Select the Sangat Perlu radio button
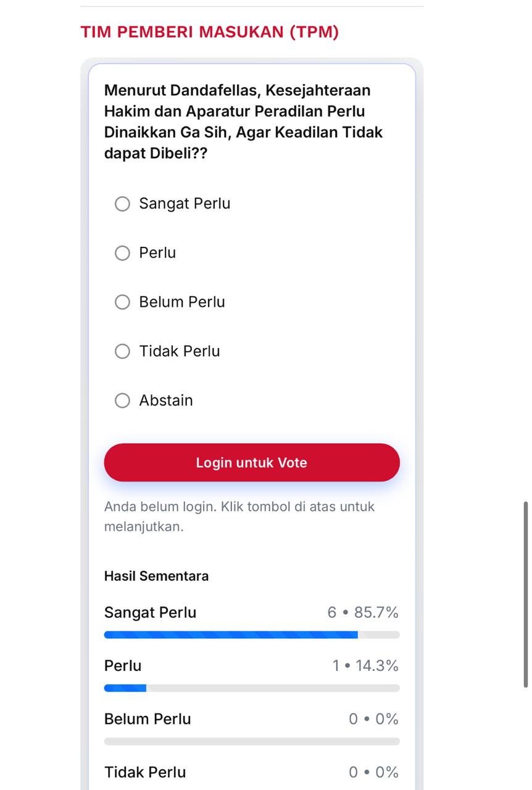The image size is (532, 790). tap(122, 204)
